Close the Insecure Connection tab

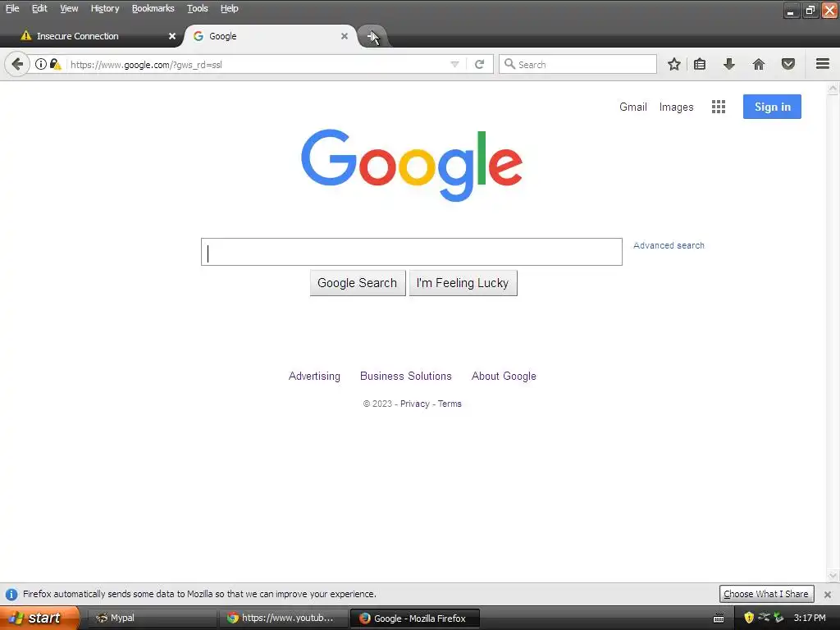tap(172, 36)
